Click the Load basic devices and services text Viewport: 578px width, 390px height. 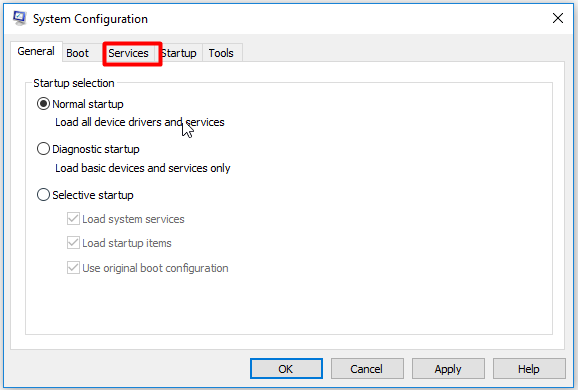pyautogui.click(x=143, y=168)
